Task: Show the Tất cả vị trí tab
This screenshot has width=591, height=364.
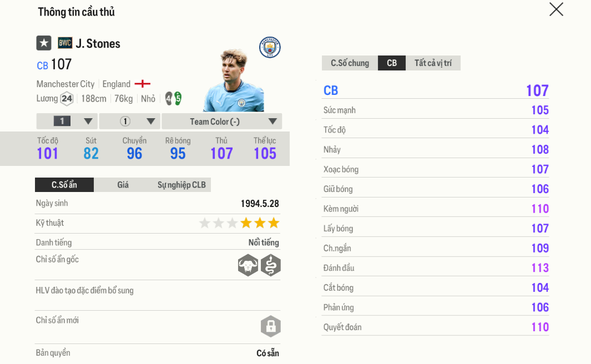Action: click(433, 63)
